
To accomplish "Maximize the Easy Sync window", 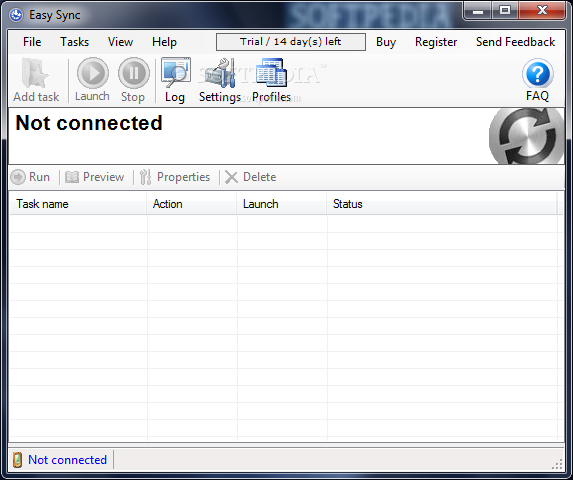I will coord(505,11).
